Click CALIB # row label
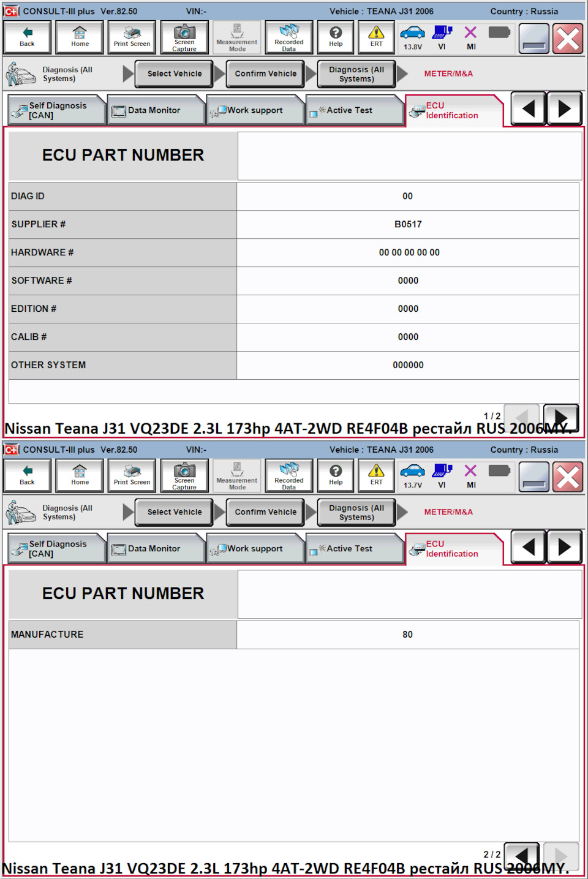The image size is (588, 879). point(29,337)
